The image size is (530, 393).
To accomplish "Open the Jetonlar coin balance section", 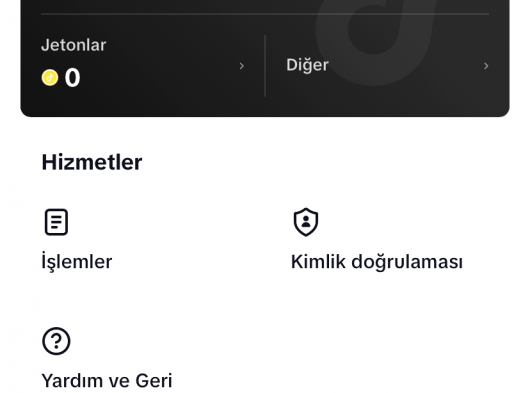I will (x=142, y=66).
